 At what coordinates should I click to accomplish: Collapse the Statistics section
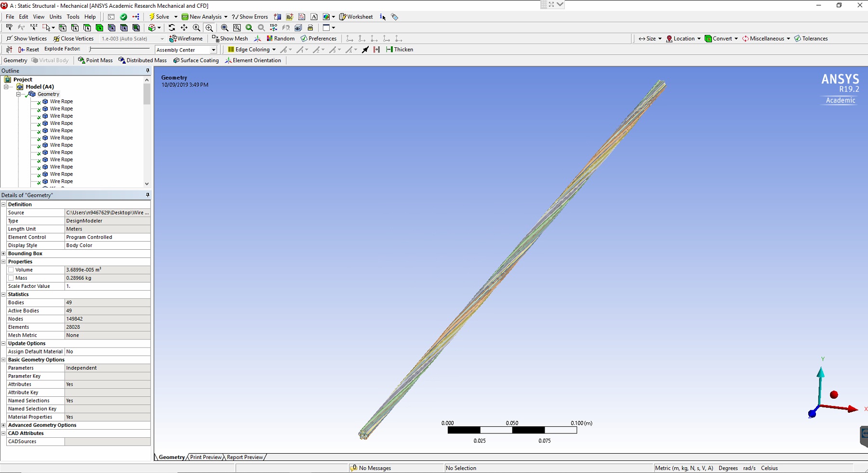tap(3, 294)
